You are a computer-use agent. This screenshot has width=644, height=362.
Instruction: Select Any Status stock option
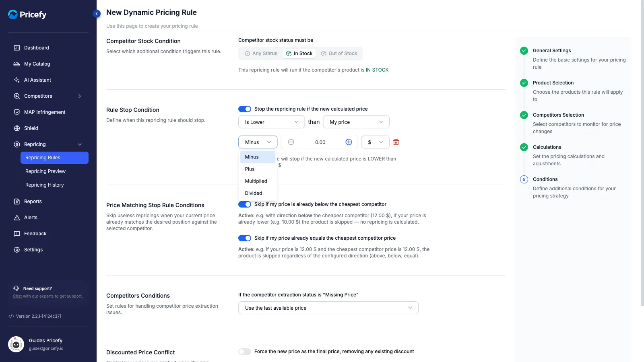click(261, 53)
